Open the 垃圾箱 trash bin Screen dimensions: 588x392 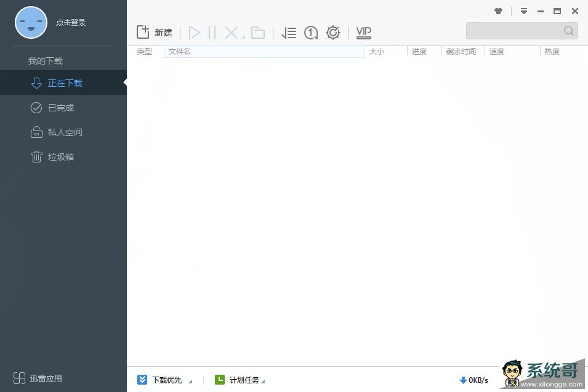[63, 157]
